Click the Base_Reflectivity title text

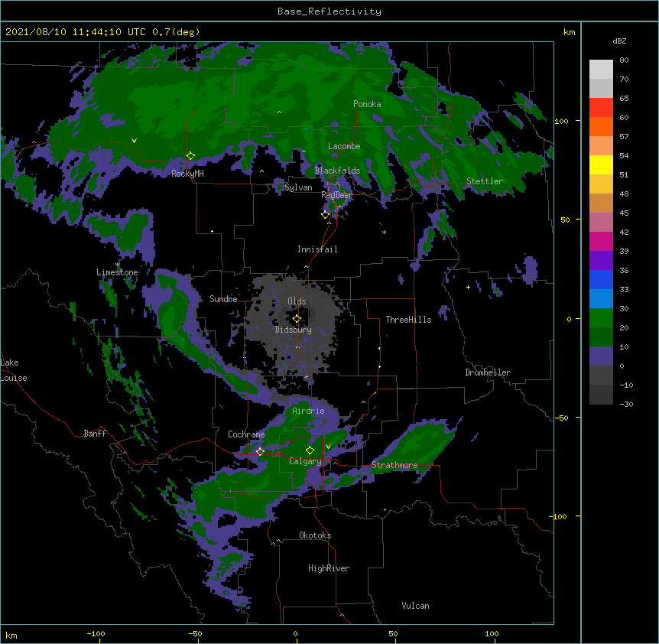pyautogui.click(x=329, y=11)
